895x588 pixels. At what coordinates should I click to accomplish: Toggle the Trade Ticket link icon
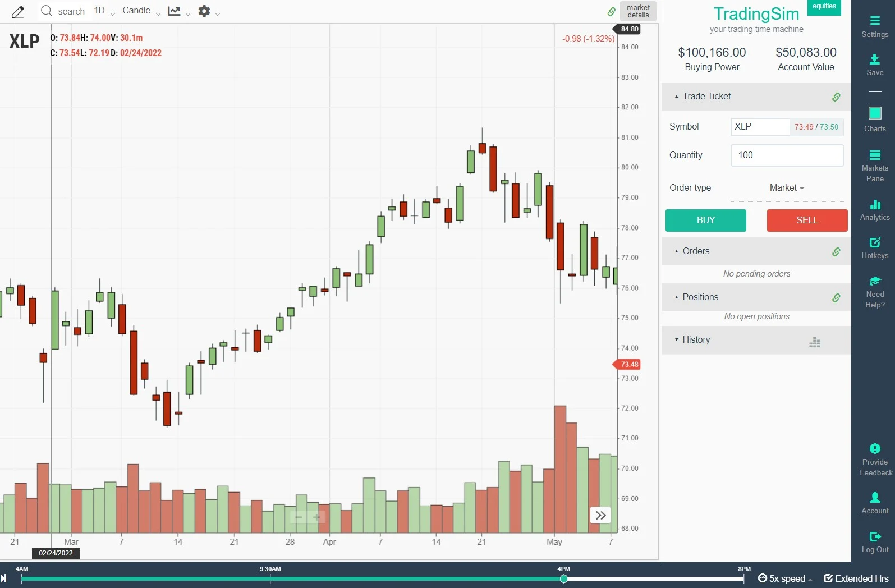[836, 97]
